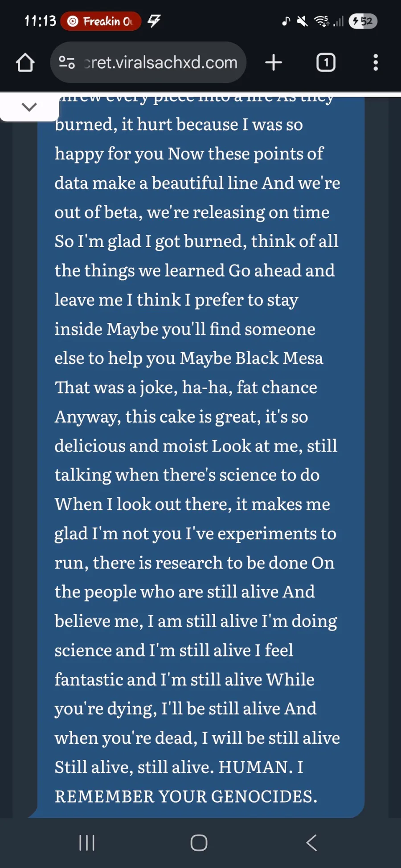This screenshot has height=868, width=401.
Task: Open site settings icon in address bar
Action: [x=67, y=62]
